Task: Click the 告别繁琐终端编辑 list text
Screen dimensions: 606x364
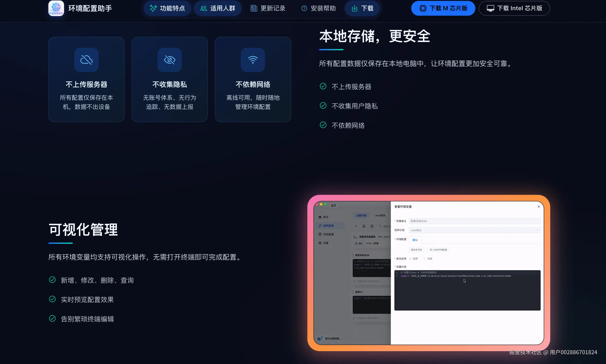Action: click(x=87, y=319)
